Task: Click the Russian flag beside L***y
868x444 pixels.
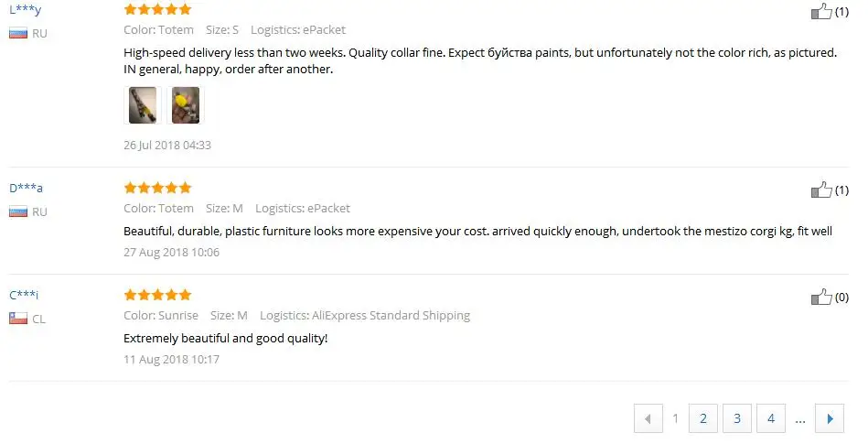Action: tap(17, 34)
